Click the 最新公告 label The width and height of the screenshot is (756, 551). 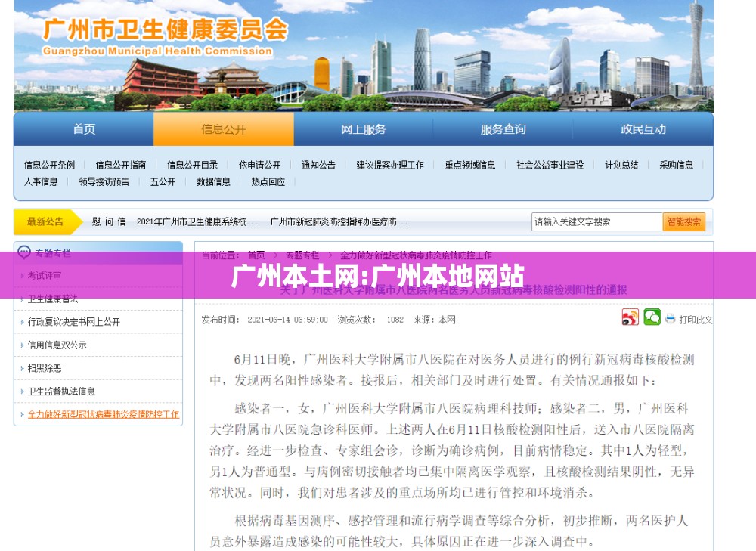point(45,221)
